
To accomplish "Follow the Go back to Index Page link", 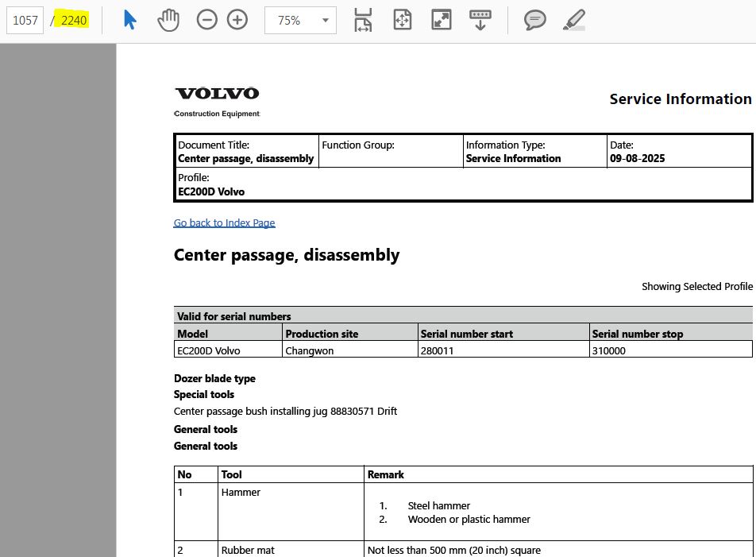I will coord(224,222).
